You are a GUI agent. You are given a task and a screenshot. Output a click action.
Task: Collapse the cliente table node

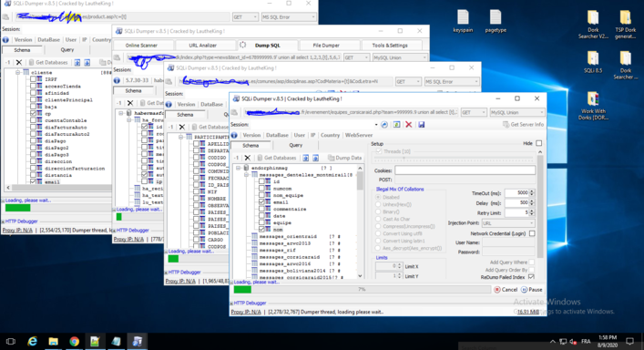[17, 72]
